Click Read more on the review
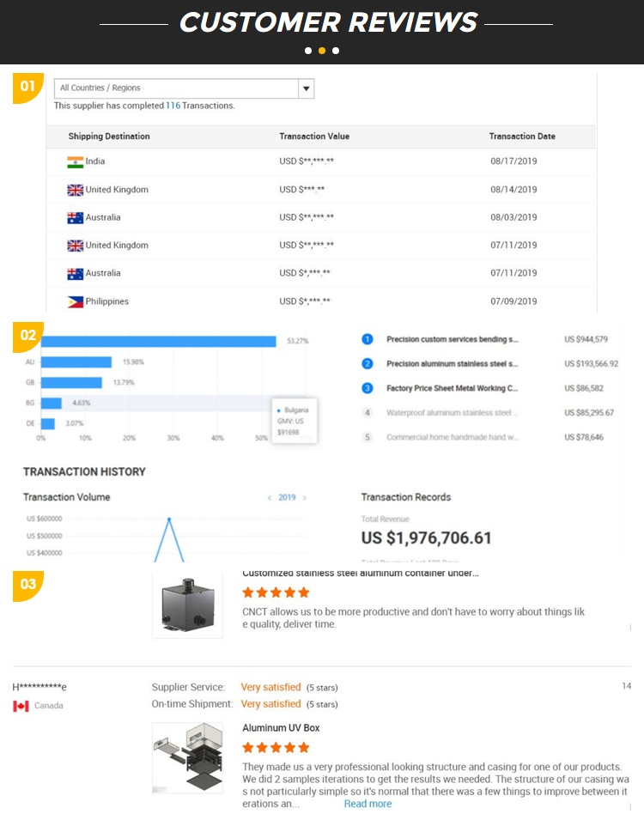The width and height of the screenshot is (644, 820). click(368, 804)
